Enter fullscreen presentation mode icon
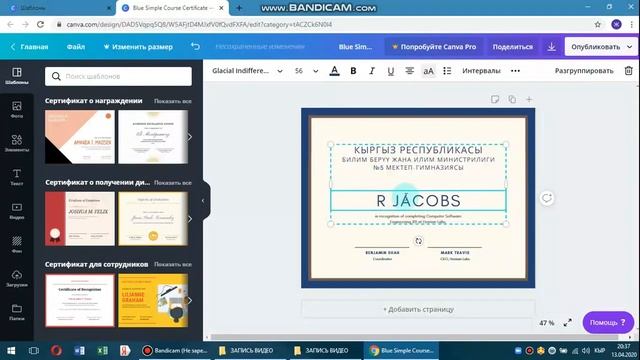Viewport: 640px width, 360px height. point(568,323)
